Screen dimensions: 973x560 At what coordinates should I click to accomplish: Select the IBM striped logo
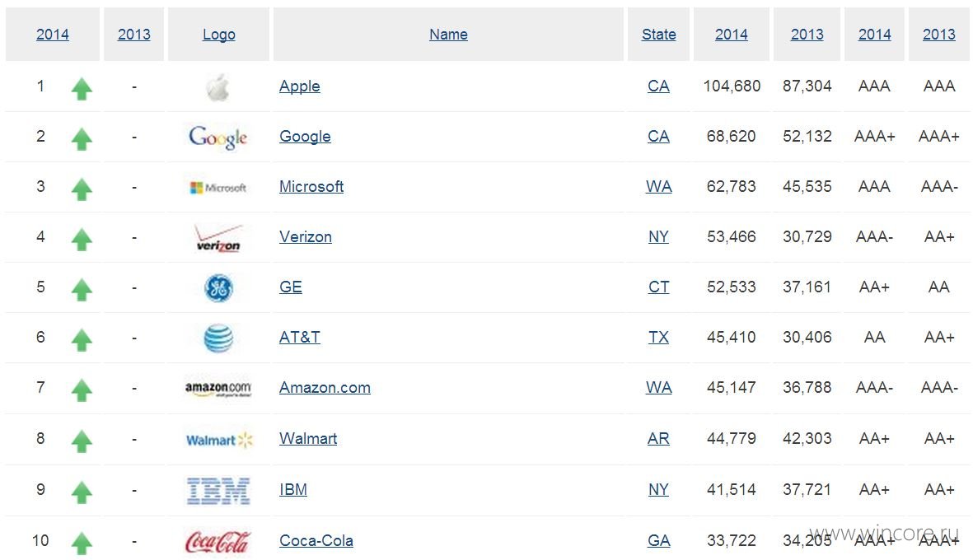coord(218,491)
